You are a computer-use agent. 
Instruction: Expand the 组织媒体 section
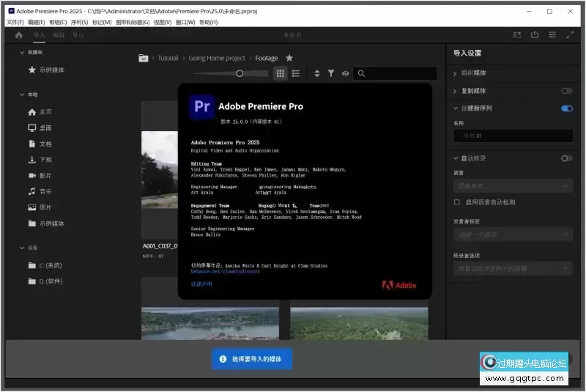pos(456,73)
